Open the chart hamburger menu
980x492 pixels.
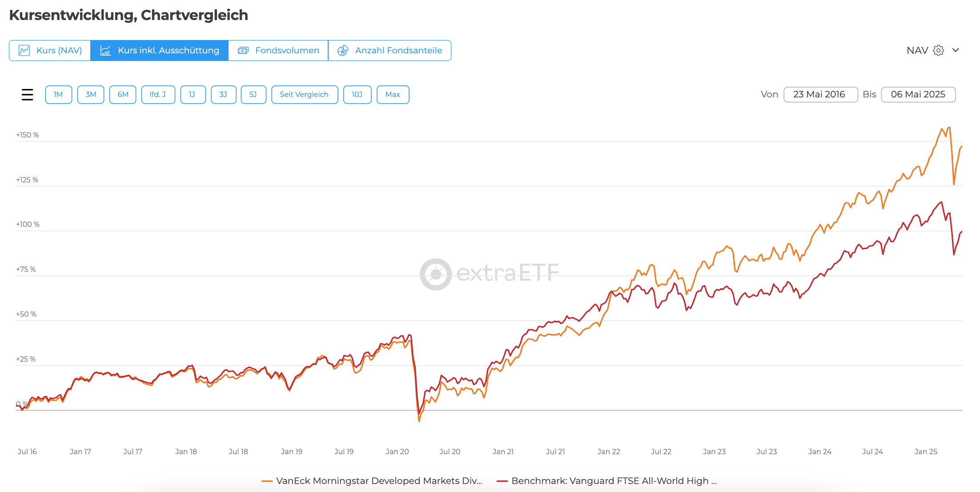pos(27,95)
